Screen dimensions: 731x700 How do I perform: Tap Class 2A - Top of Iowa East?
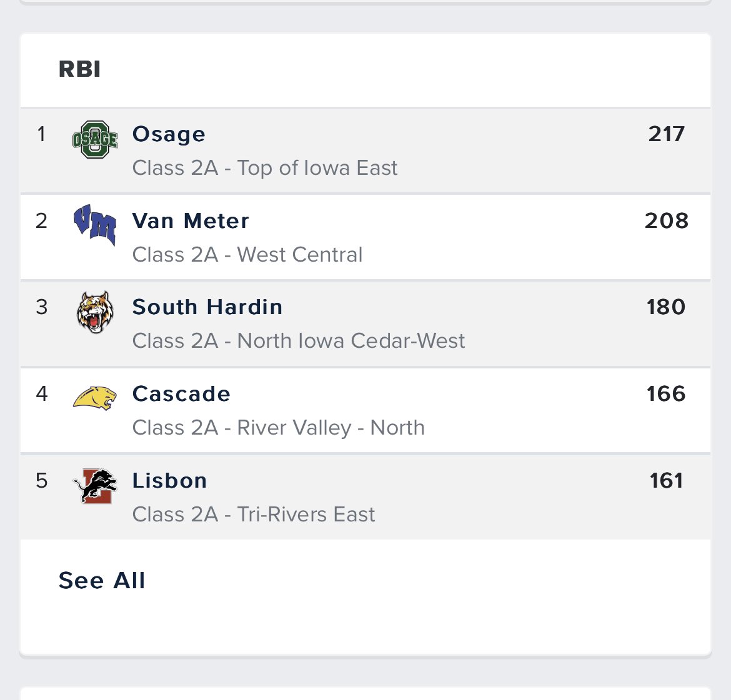tap(265, 168)
